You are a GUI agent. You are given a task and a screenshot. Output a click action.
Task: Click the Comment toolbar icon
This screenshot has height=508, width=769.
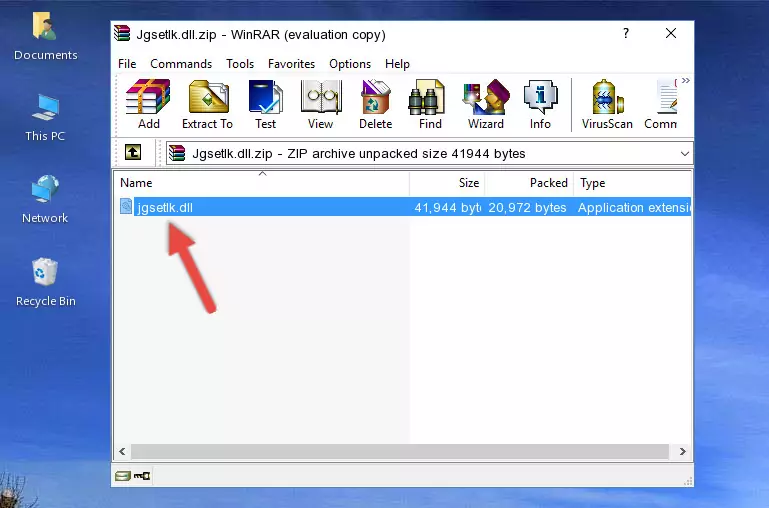click(661, 104)
